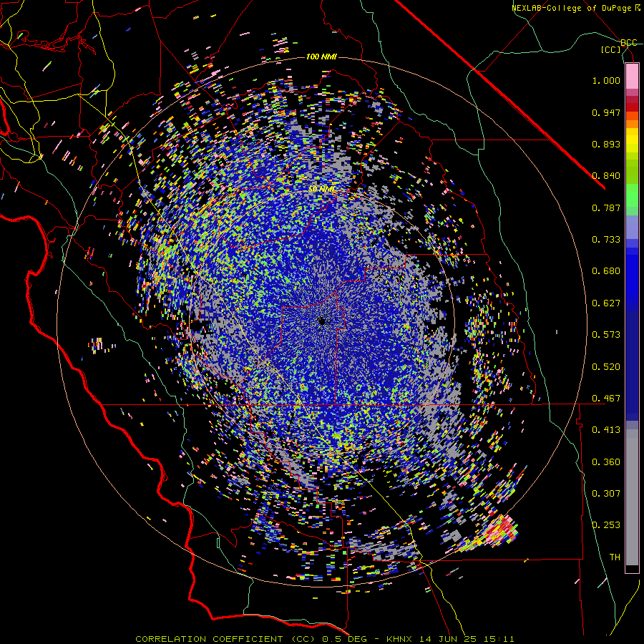Image resolution: width=644 pixels, height=644 pixels.
Task: Select the 0.680 legend value
Action: tap(606, 271)
